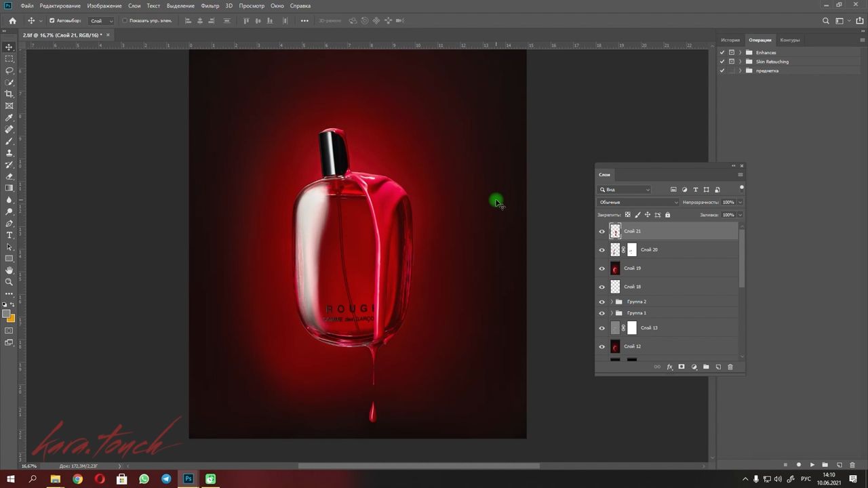
Task: Activate the Zoom magnifier tool
Action: (9, 282)
